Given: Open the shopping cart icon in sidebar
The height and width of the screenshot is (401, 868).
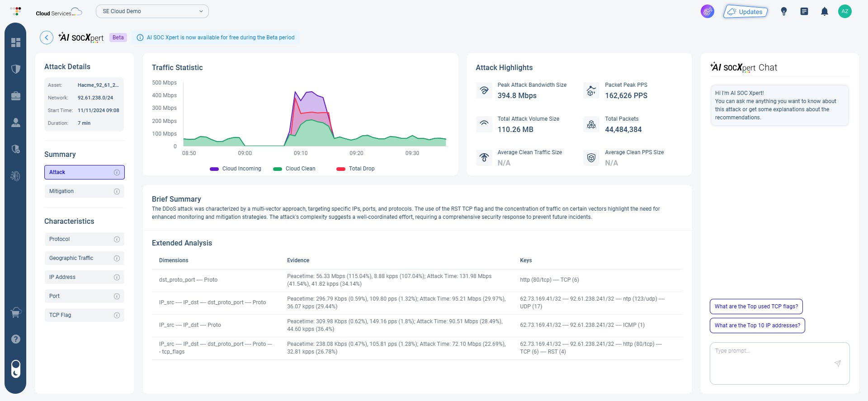Looking at the screenshot, I should 16,312.
